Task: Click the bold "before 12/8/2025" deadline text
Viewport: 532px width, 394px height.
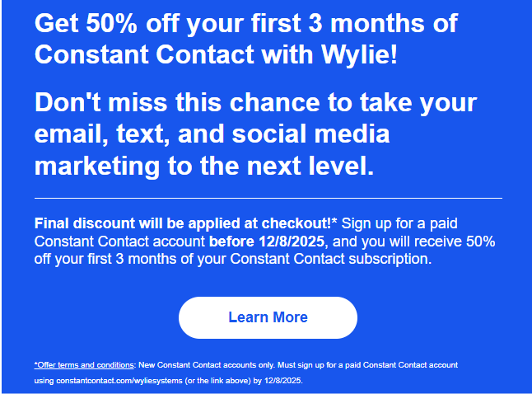Action: [268, 242]
